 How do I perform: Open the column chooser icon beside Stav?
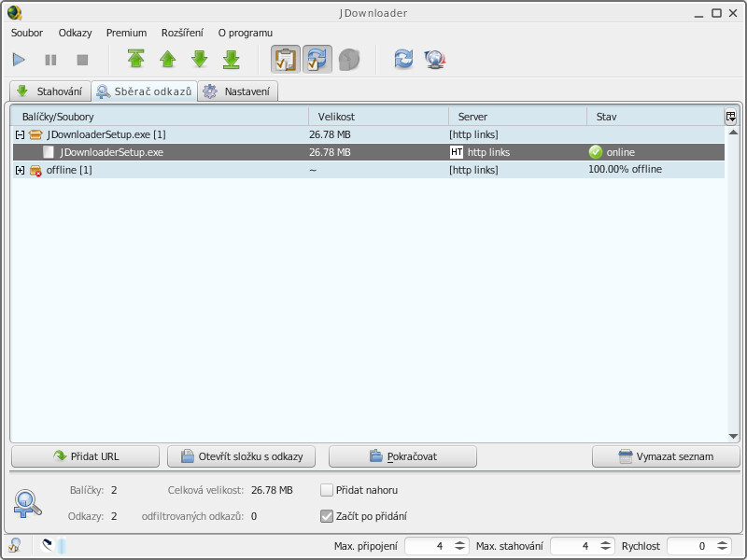click(x=730, y=116)
